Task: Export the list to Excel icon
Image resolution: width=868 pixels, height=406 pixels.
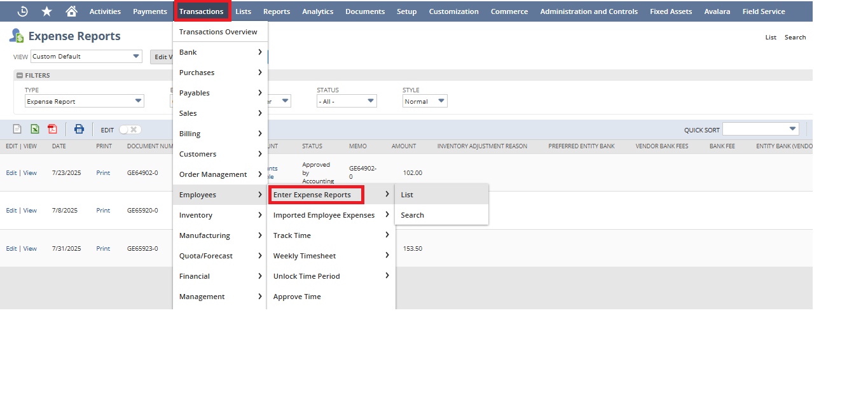Action: tap(36, 129)
